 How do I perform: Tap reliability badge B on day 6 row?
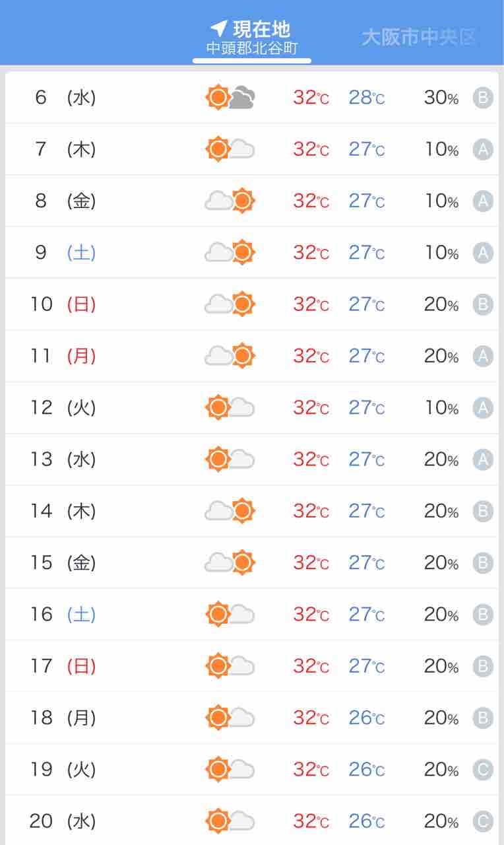pyautogui.click(x=483, y=98)
